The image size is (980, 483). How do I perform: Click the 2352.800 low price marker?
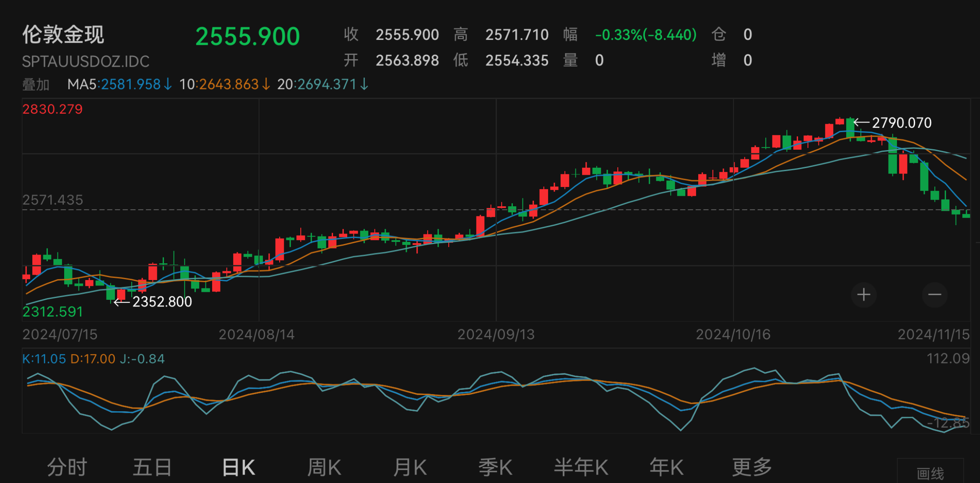pos(162,302)
